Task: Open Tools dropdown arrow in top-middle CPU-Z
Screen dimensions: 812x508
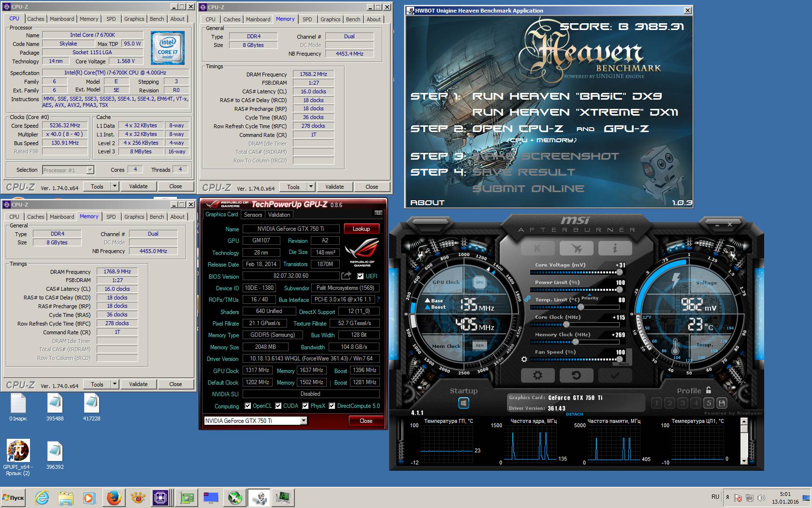Action: (311, 187)
